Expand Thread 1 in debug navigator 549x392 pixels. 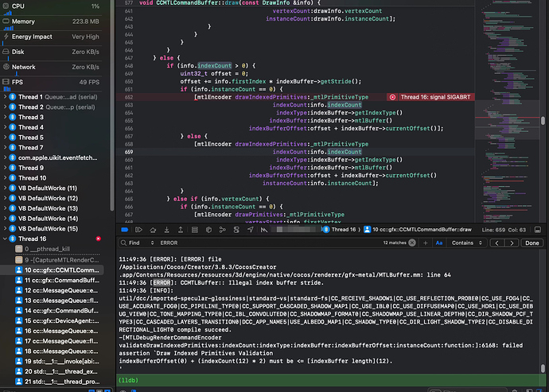[5, 96]
